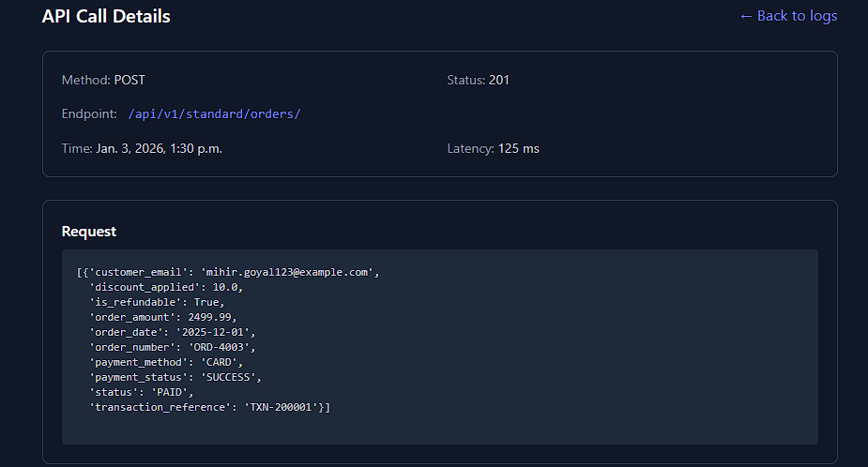Screen dimensions: 868x467
Task: Click the is_refundable True line
Action: click(x=157, y=302)
